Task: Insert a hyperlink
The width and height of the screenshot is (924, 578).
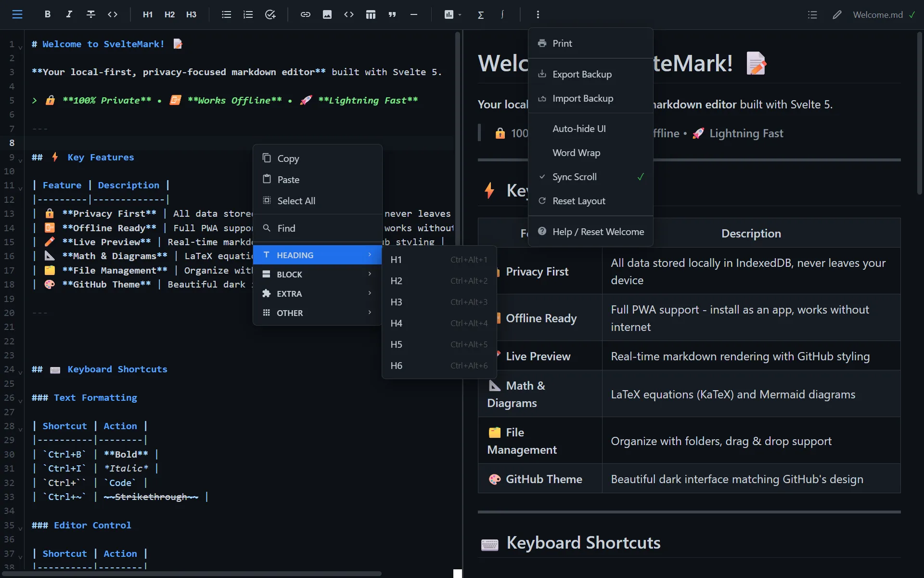Action: [305, 14]
